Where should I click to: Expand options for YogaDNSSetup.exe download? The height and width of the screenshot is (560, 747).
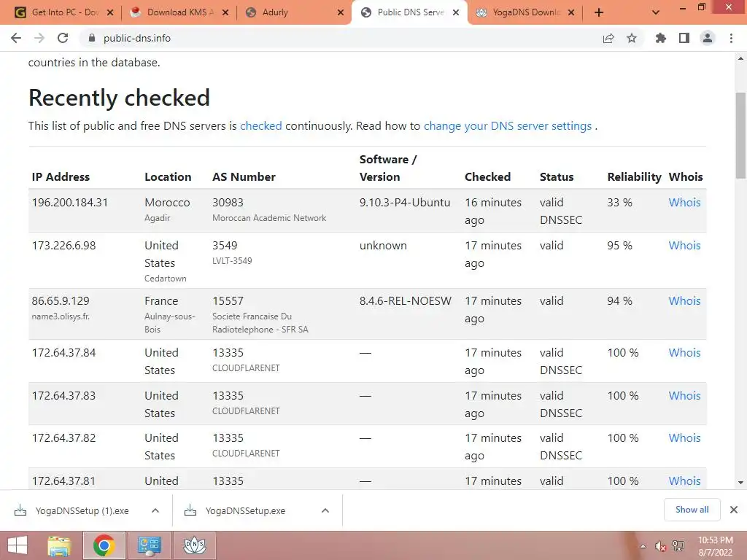pos(325,510)
